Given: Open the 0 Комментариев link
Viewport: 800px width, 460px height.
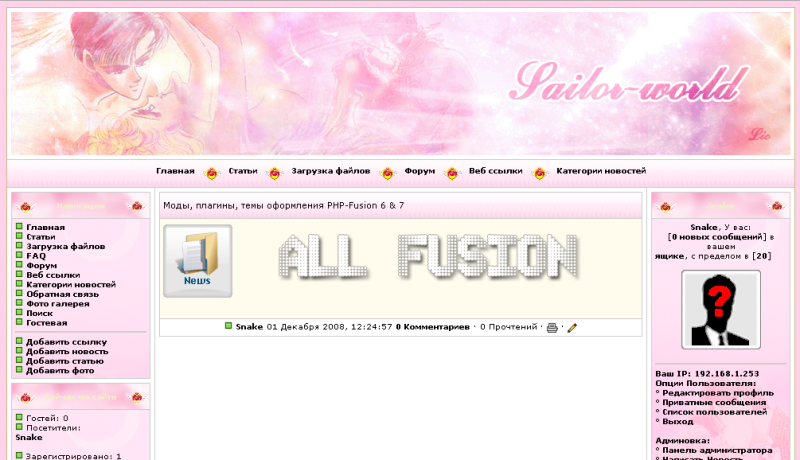Looking at the screenshot, I should [x=433, y=327].
